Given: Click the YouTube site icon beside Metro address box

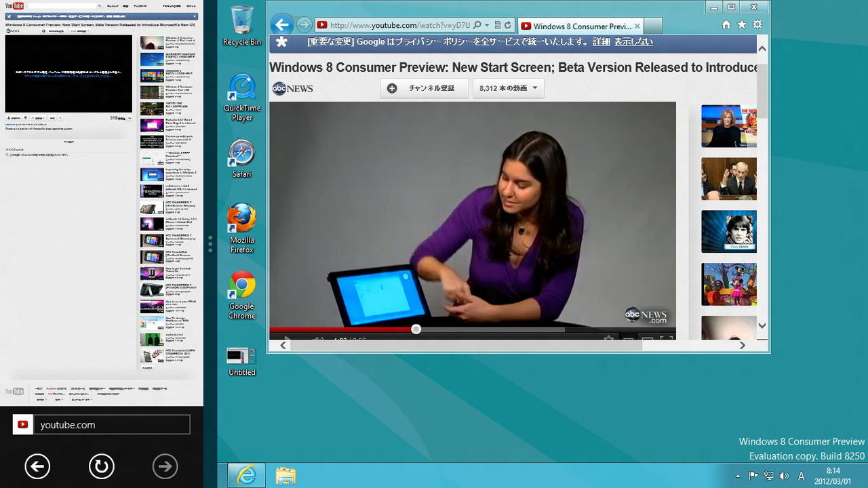Looking at the screenshot, I should tap(23, 425).
